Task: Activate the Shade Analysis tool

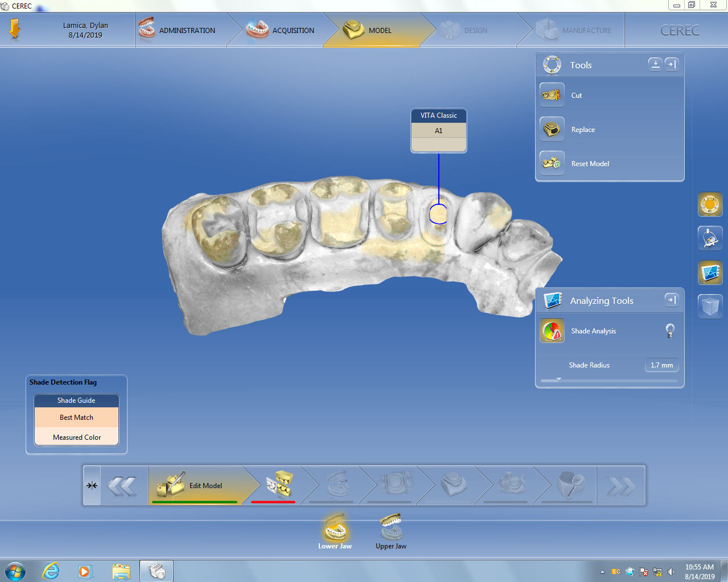Action: (552, 331)
